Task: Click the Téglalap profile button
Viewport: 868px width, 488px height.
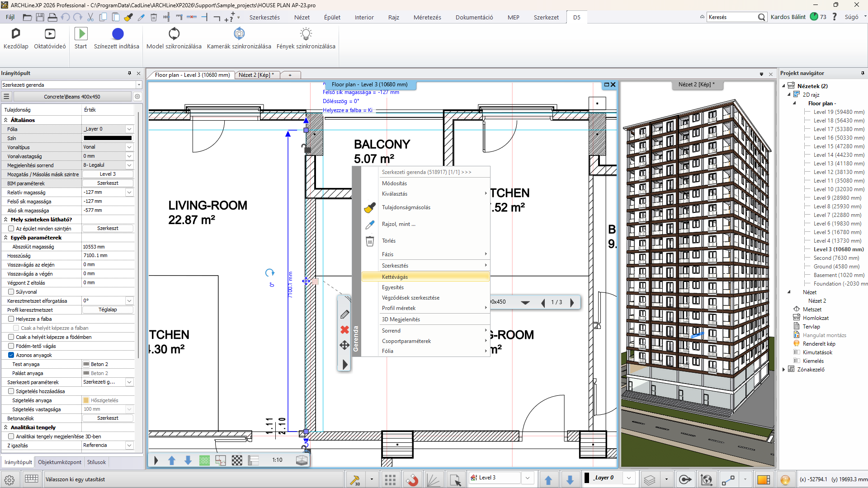Action: click(108, 310)
